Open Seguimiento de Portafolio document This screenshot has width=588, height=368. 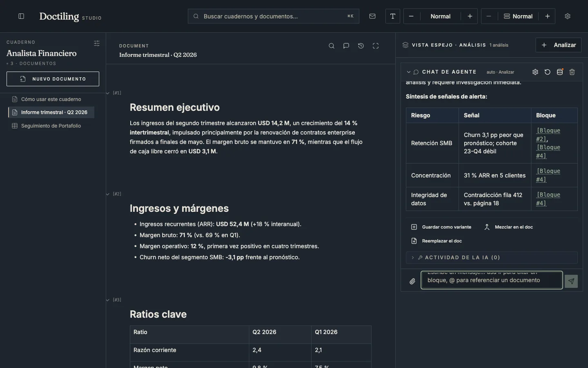51,126
